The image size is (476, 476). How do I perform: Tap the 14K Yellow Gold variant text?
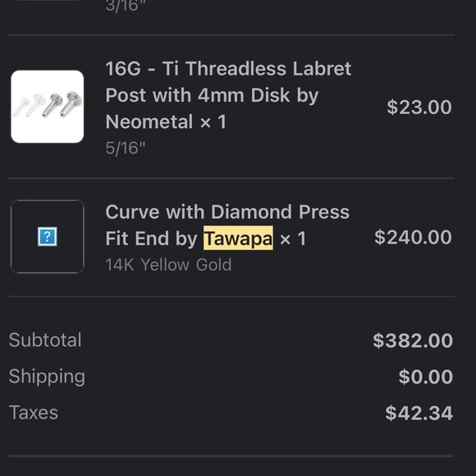pos(168,265)
